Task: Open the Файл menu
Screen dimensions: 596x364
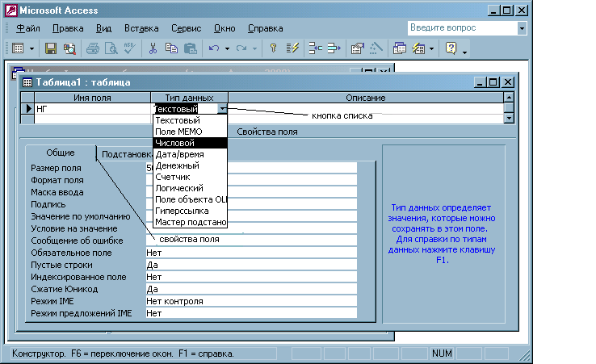Action: [x=28, y=28]
